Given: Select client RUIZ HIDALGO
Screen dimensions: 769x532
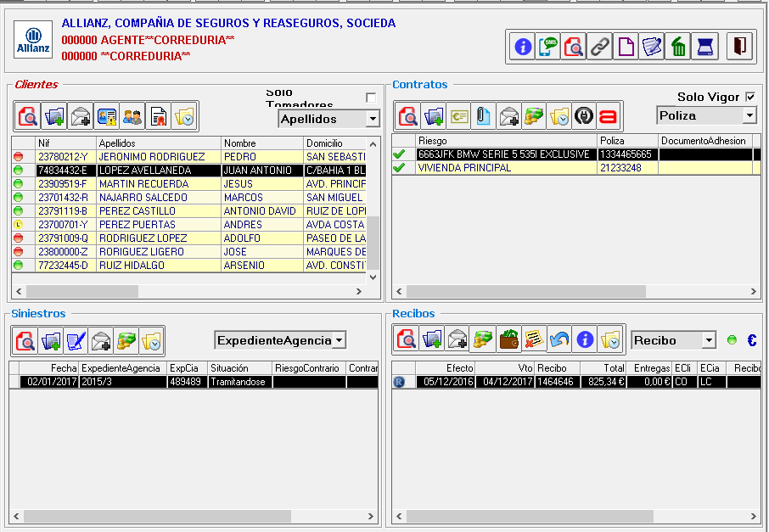Looking at the screenshot, I should (188, 266).
